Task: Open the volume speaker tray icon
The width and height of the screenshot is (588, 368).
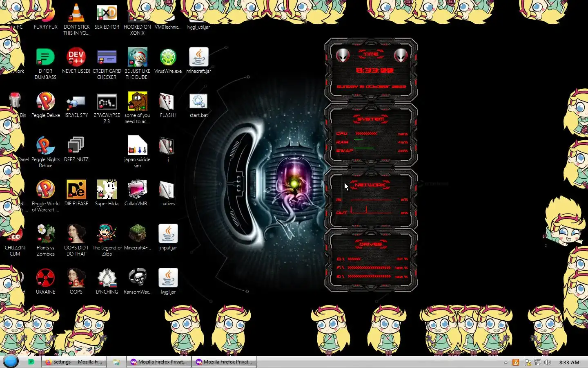Action: point(548,362)
